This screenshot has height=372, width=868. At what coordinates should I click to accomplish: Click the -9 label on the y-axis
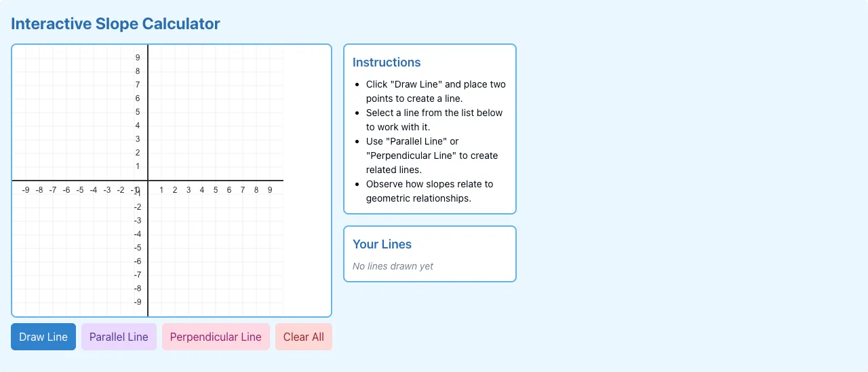137,302
